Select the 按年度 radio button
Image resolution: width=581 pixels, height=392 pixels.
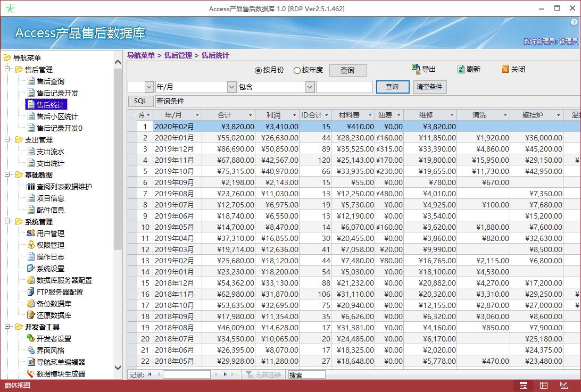click(x=297, y=70)
